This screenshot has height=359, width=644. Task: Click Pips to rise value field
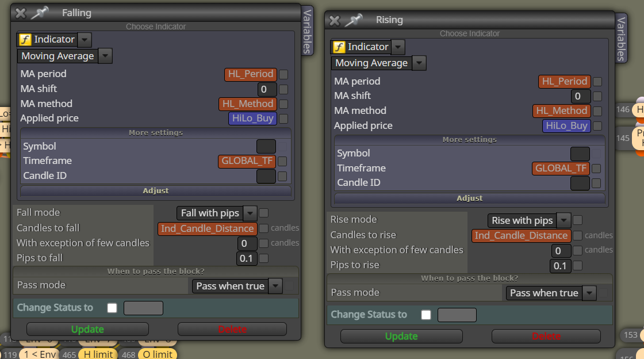pyautogui.click(x=561, y=266)
